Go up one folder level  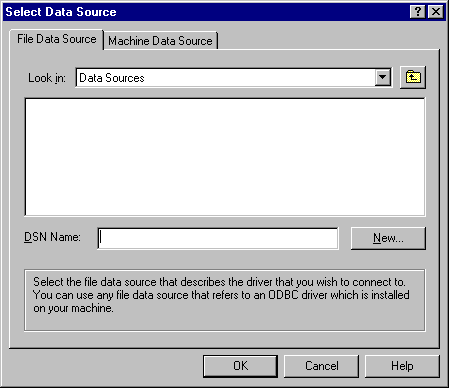(413, 78)
